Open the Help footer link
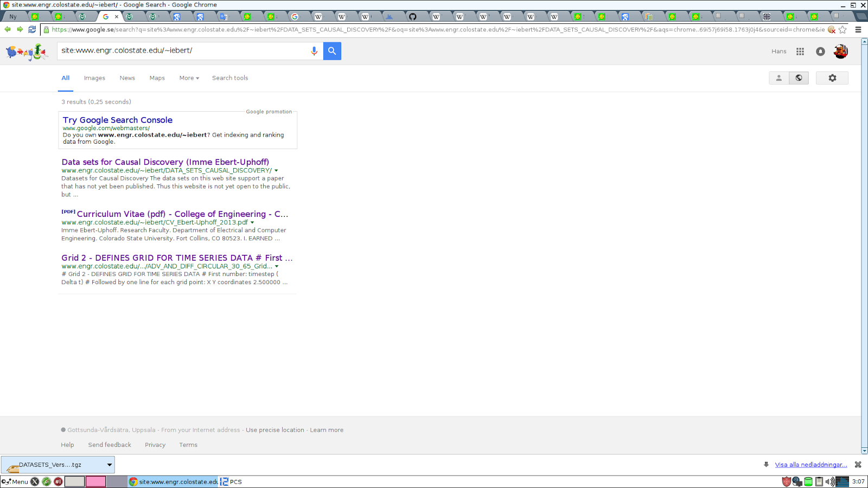 pos(67,445)
